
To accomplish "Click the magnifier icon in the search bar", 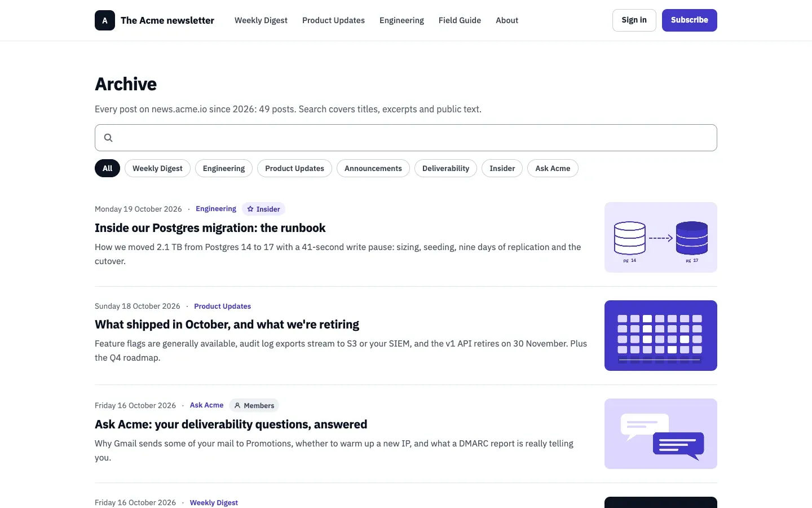I will (108, 138).
